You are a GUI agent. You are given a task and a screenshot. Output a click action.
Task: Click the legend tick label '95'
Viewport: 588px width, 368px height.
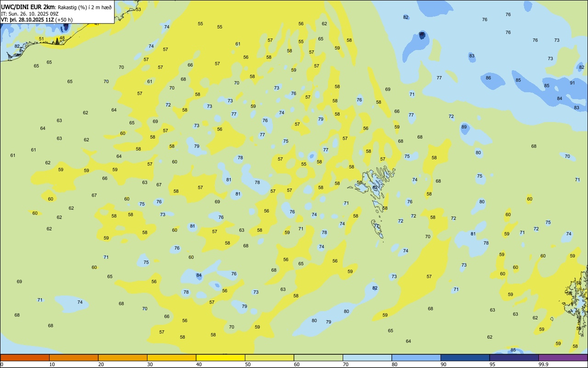(492, 364)
